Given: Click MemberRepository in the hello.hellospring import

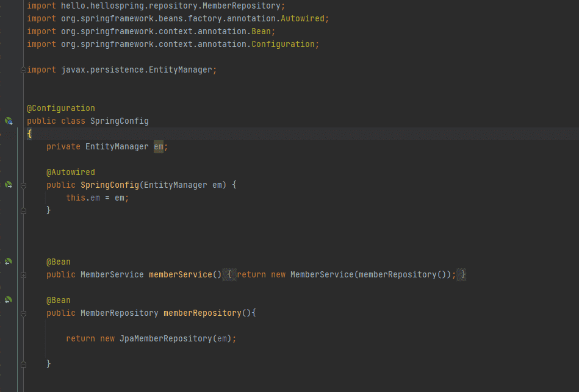Looking at the screenshot, I should [x=242, y=6].
